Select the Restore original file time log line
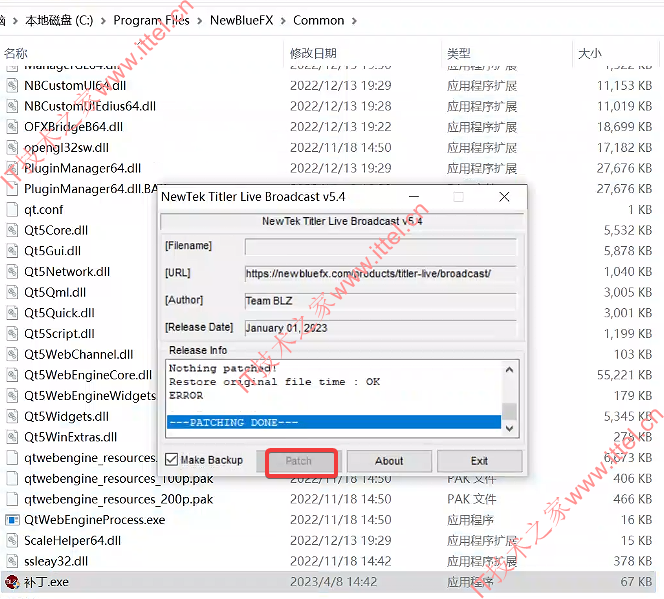664x599 pixels. [274, 382]
